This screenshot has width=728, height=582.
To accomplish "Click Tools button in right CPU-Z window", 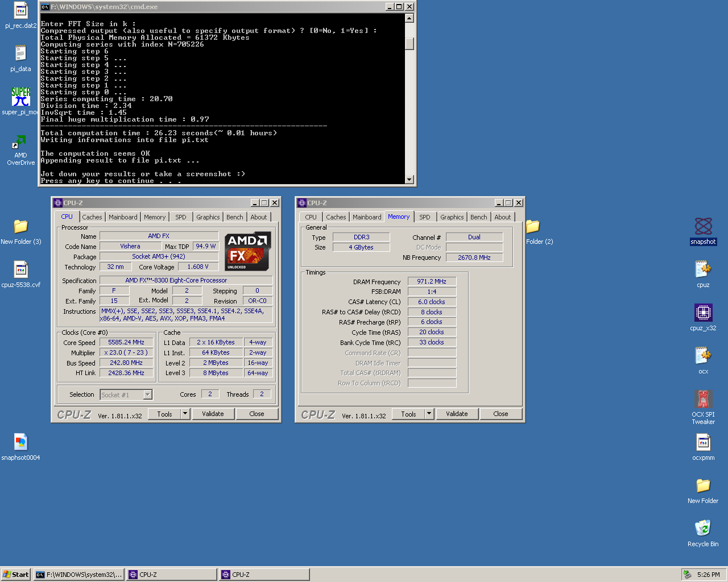I will (x=408, y=414).
